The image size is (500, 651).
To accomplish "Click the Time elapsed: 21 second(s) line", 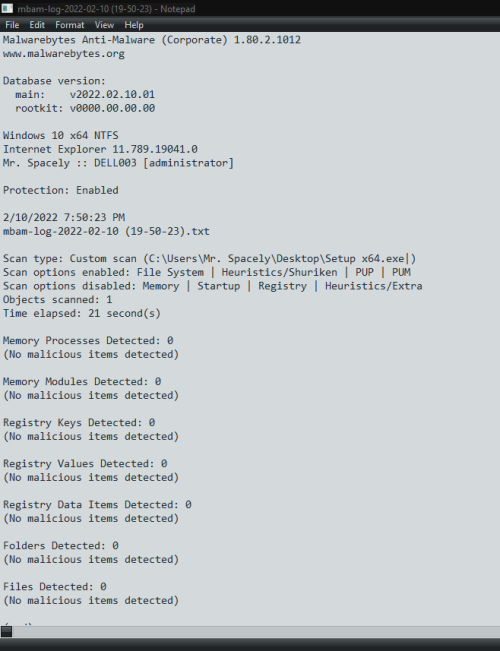I will 82,313.
